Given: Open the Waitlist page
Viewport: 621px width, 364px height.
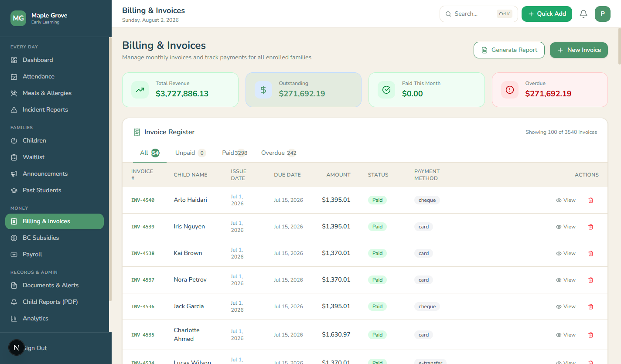Looking at the screenshot, I should [55, 157].
